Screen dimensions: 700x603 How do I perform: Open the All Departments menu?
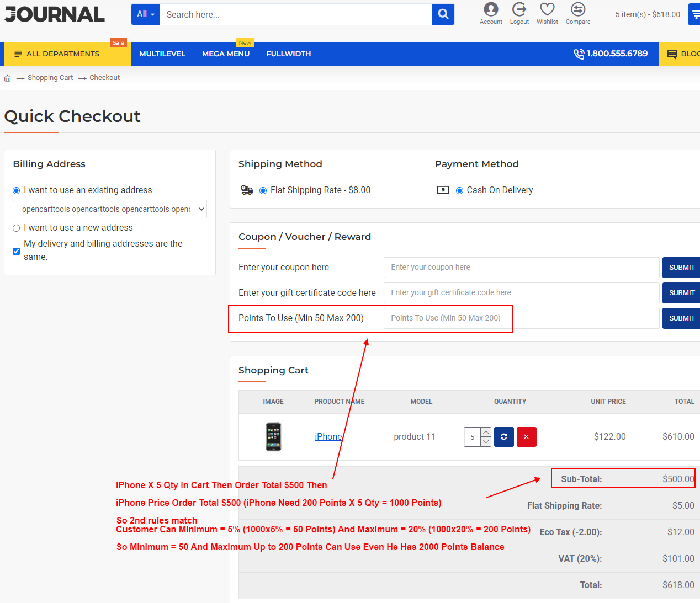pos(62,54)
